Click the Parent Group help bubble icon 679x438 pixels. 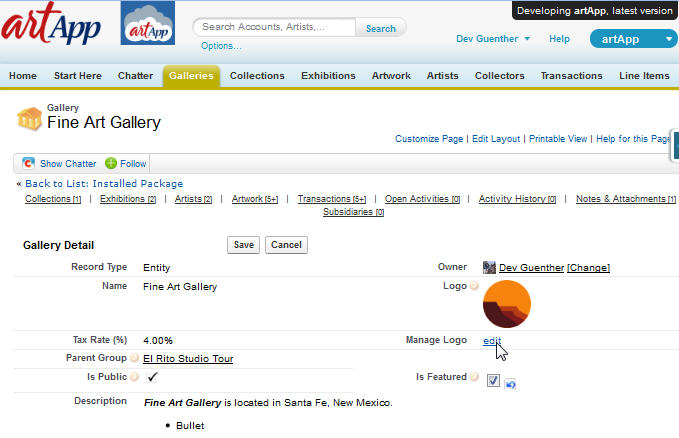tap(134, 358)
